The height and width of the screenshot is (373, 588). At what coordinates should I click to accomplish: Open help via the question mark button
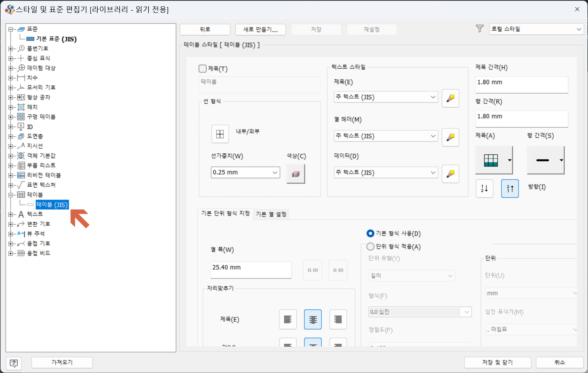point(14,363)
